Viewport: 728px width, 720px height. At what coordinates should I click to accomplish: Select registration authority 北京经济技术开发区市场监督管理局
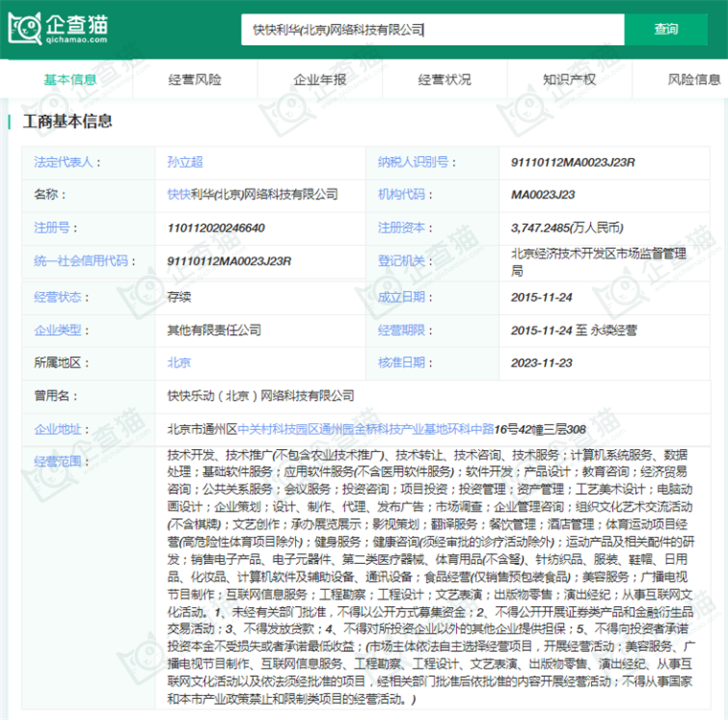(599, 261)
